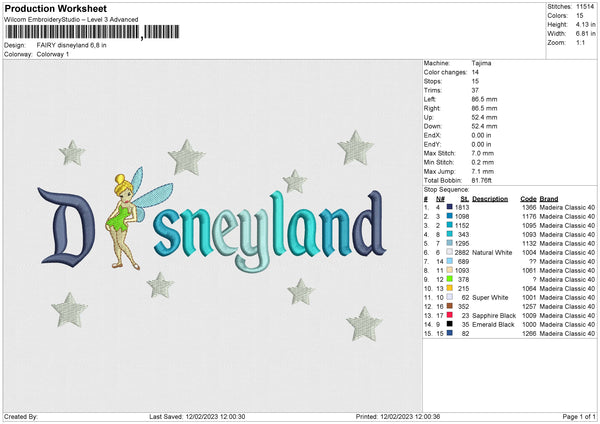The width and height of the screenshot is (600, 424).
Task: Click the Brand column header
Action: pos(549,199)
